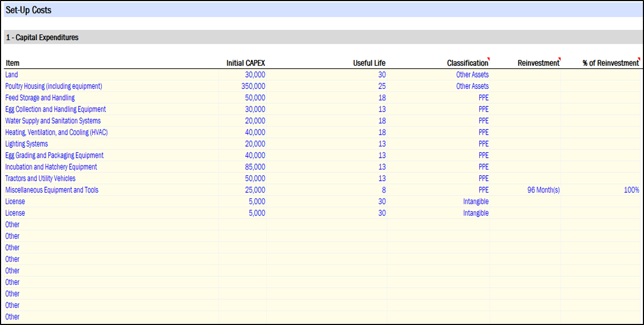Select the Set-Up Costs title cell
This screenshot has width=644, height=325.
tap(323, 10)
